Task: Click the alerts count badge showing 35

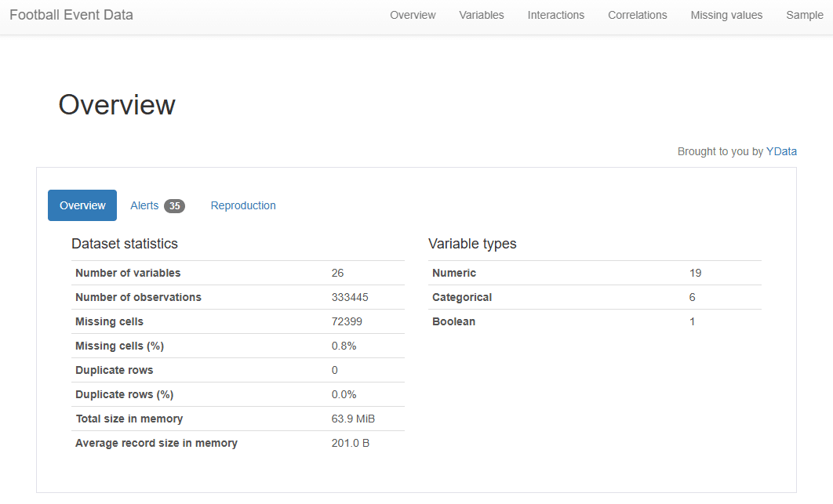Action: pyautogui.click(x=174, y=205)
